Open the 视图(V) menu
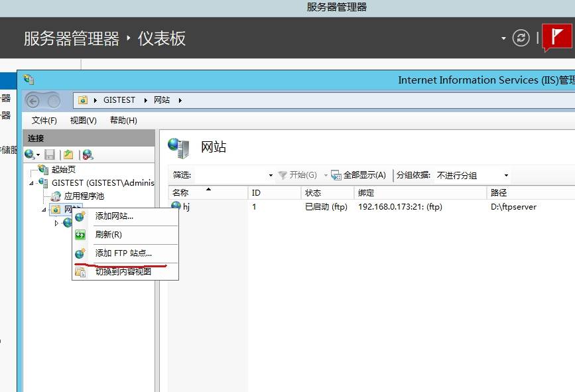 pos(84,120)
